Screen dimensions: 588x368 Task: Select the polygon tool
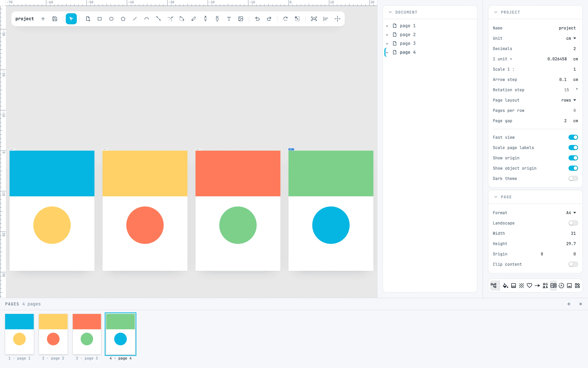(123, 19)
